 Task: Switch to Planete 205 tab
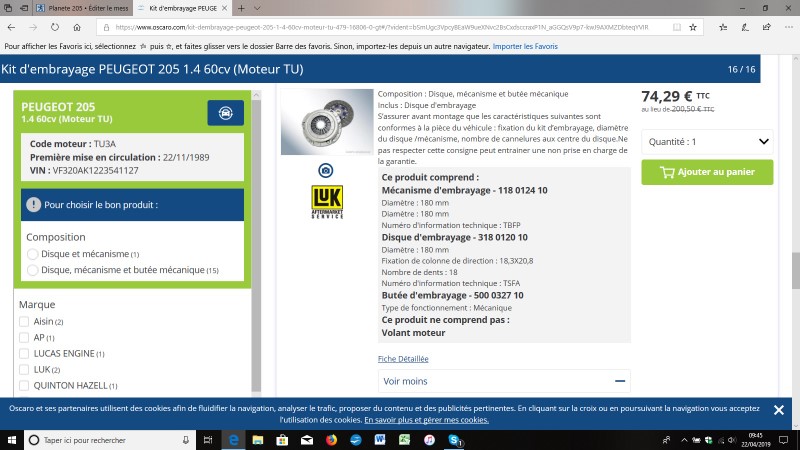pos(83,8)
